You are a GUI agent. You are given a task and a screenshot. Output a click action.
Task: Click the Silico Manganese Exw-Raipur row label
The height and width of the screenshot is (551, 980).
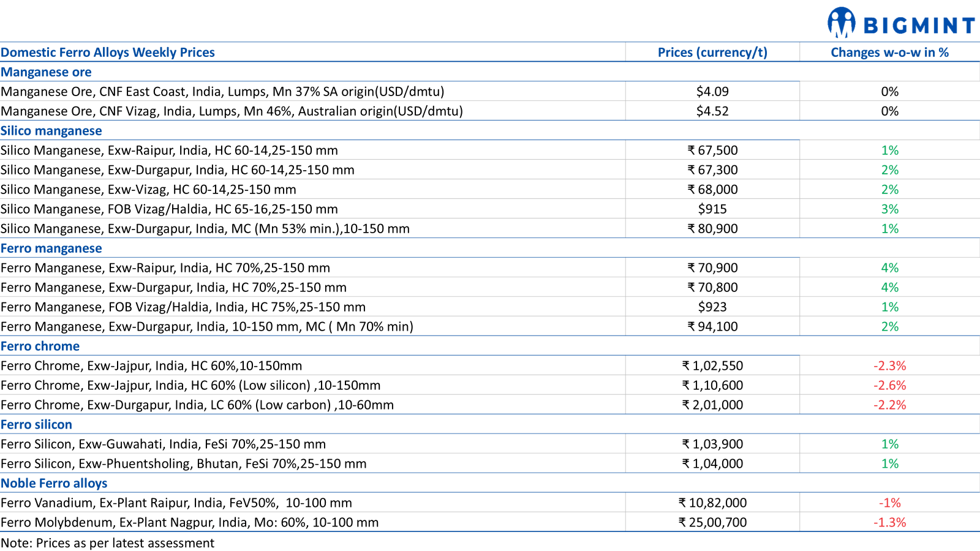pyautogui.click(x=169, y=151)
